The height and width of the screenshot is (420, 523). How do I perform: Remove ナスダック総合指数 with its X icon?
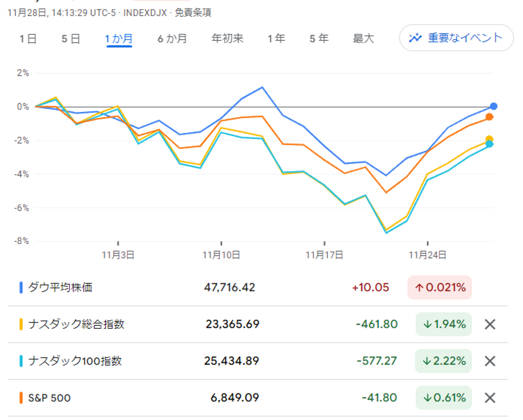point(490,324)
